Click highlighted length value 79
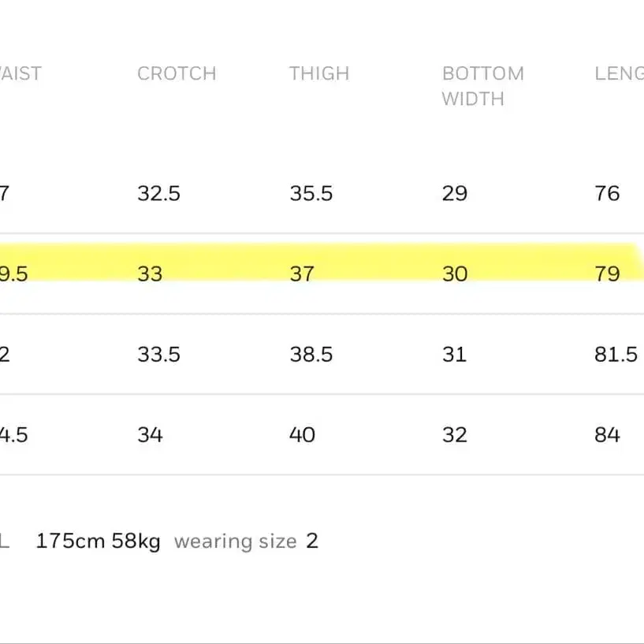This screenshot has height=644, width=644. 608,274
